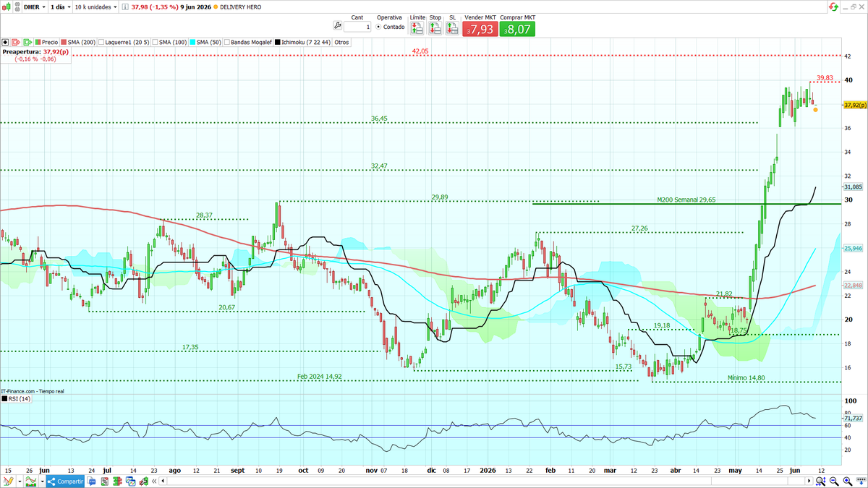This screenshot has width=868, height=488.
Task: Click the Vender MKT 37,93 button
Action: click(x=480, y=29)
